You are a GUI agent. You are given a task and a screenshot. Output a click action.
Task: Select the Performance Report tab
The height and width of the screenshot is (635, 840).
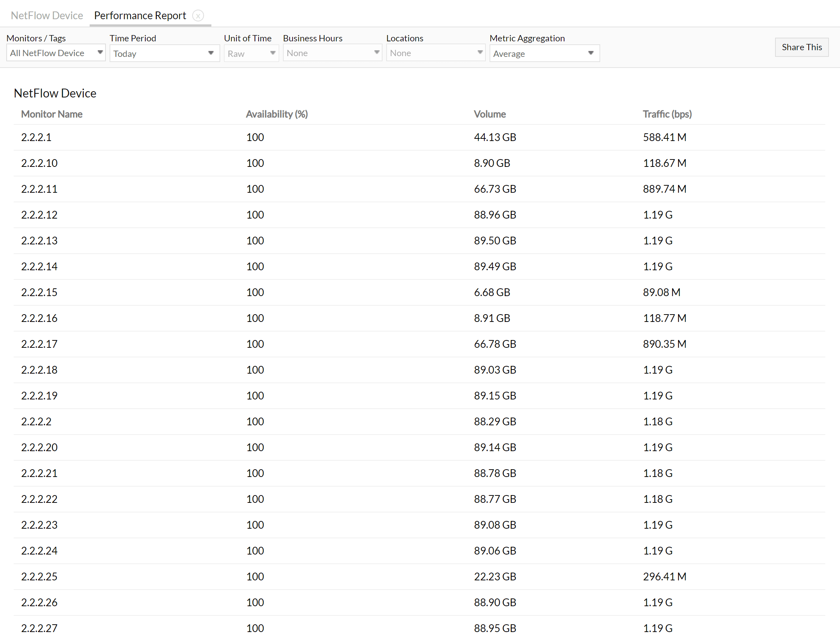[140, 16]
